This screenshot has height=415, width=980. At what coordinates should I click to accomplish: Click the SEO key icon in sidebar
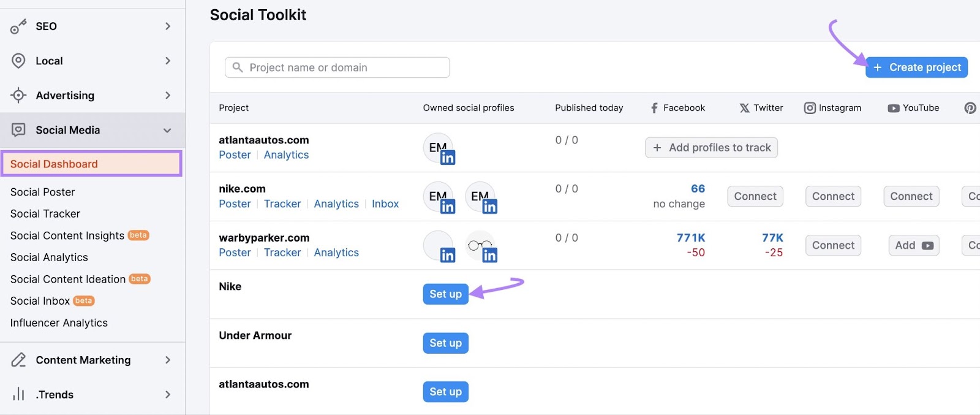[18, 26]
